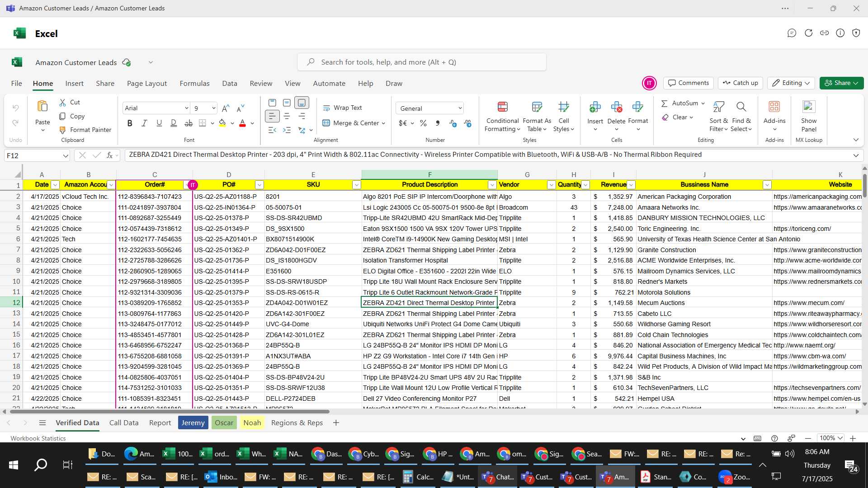868x488 pixels.
Task: Open the Data ribbon tab
Action: pos(230,84)
